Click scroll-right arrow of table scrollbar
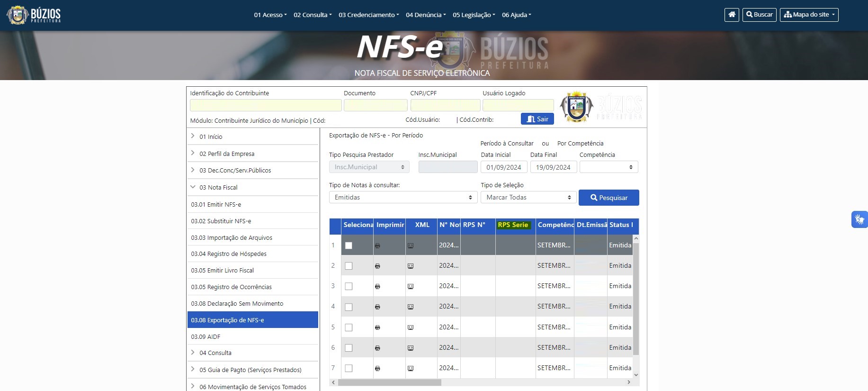Screen dimensions: 868x391 629,382
